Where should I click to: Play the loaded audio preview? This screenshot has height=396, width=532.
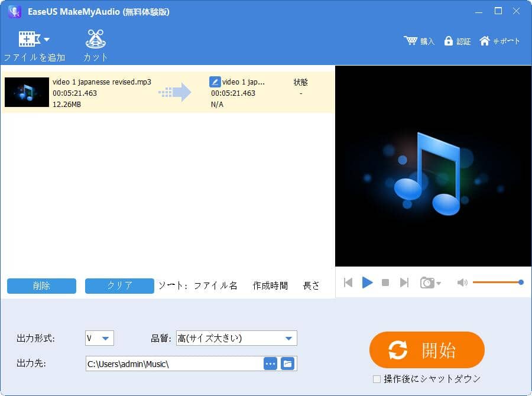click(367, 283)
